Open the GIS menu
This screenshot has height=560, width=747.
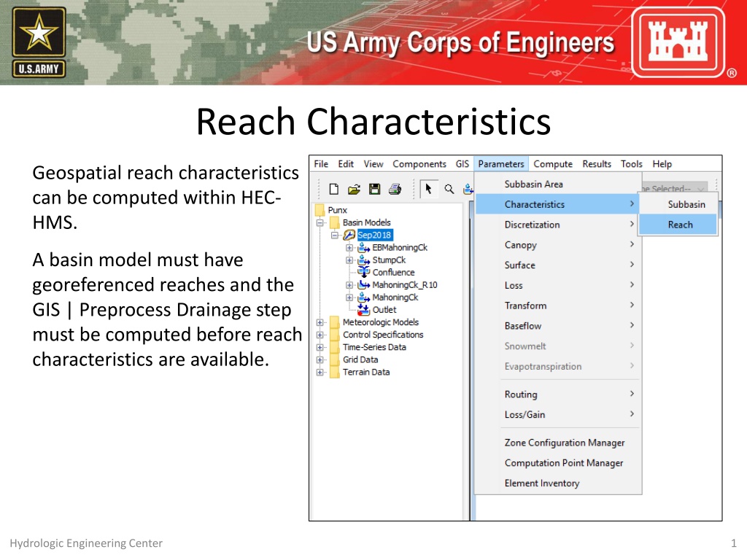click(462, 164)
